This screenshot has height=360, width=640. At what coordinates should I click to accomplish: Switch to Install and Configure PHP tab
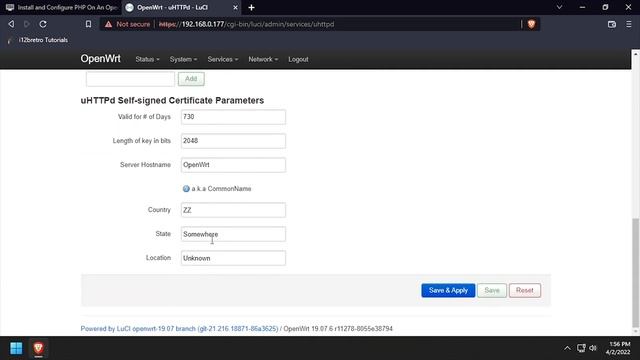pyautogui.click(x=61, y=7)
